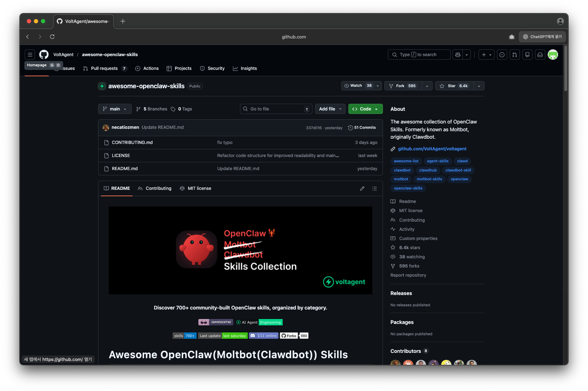Expand the Copilot caret dropdown in header
This screenshot has width=588, height=391.
click(467, 55)
